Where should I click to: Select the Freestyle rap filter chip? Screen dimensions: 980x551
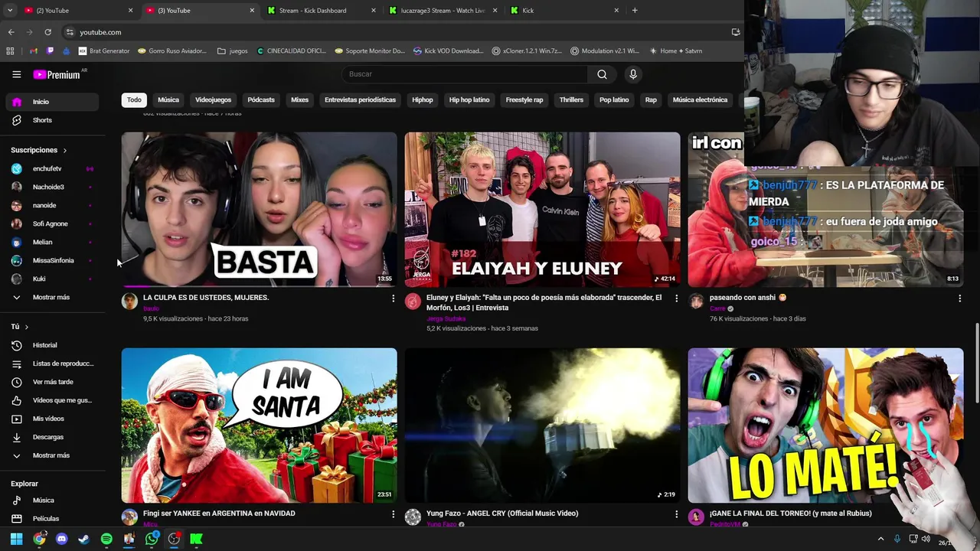pyautogui.click(x=524, y=100)
